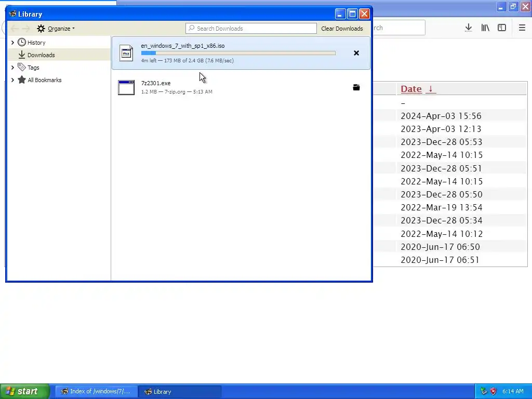
Task: Open the Windows Start menu
Action: pyautogui.click(x=25, y=391)
